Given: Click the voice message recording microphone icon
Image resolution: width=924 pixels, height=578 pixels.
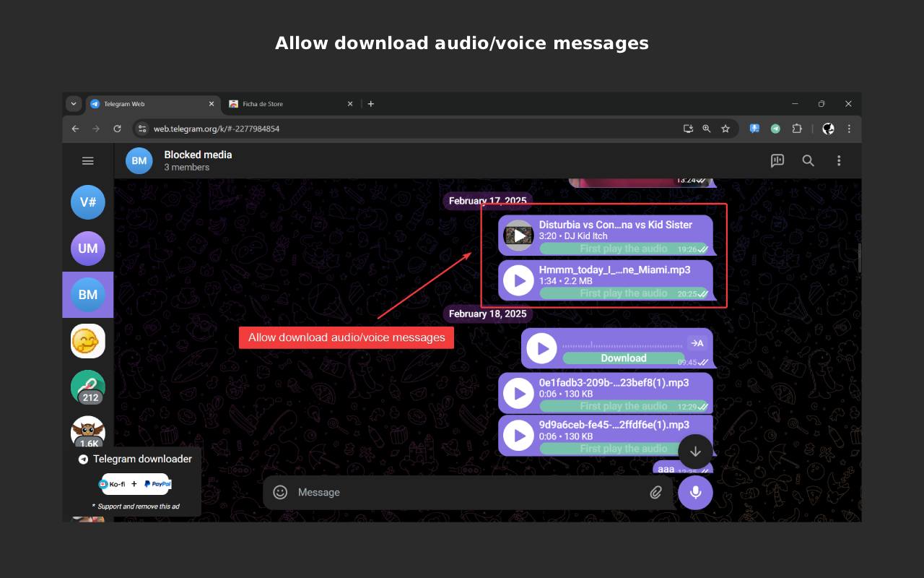Looking at the screenshot, I should click(x=695, y=492).
